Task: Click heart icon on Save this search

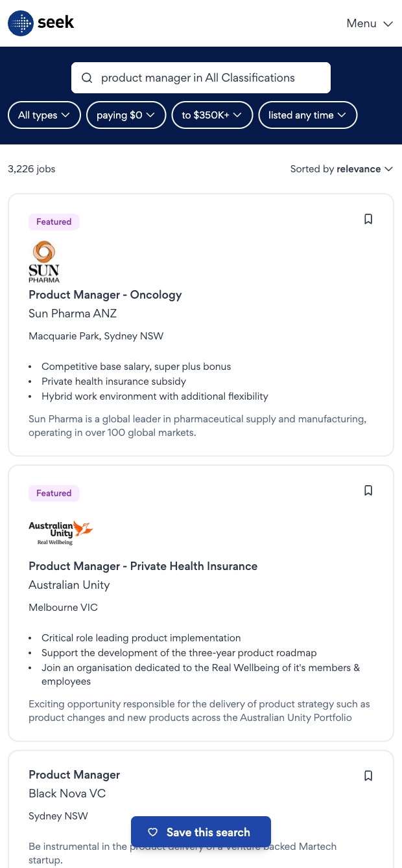Action: [x=153, y=832]
